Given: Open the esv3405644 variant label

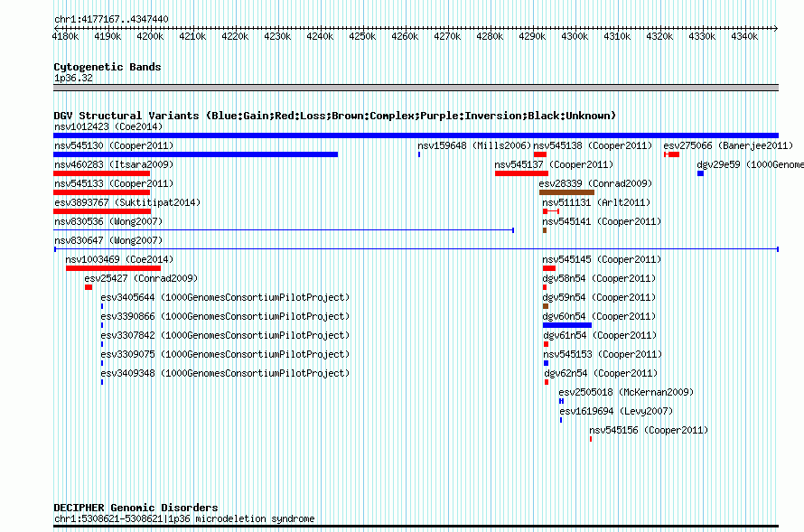Looking at the screenshot, I should [x=225, y=297].
